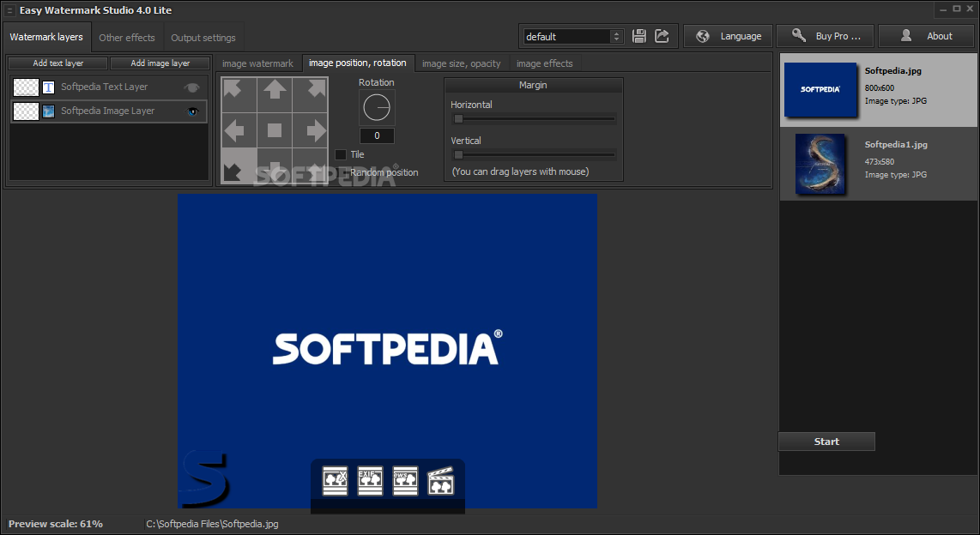Select the Softpedia Text Layer row
This screenshot has height=535, width=980.
tap(109, 87)
